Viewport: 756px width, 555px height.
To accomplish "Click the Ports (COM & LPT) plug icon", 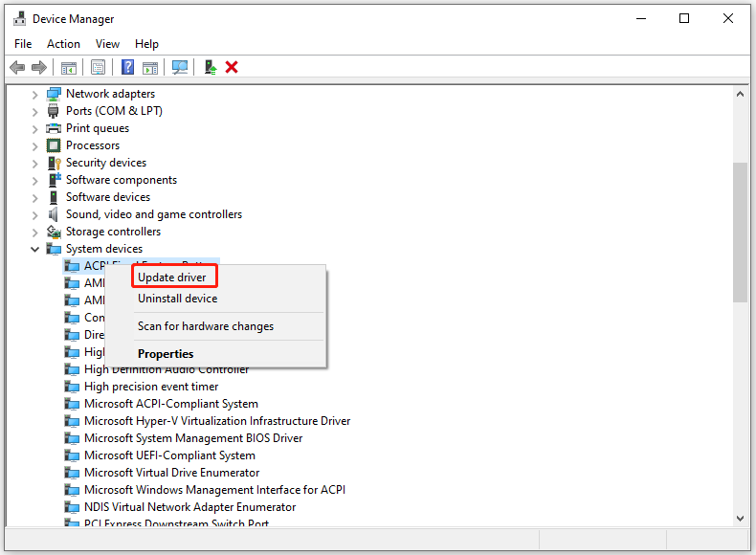I will point(54,111).
